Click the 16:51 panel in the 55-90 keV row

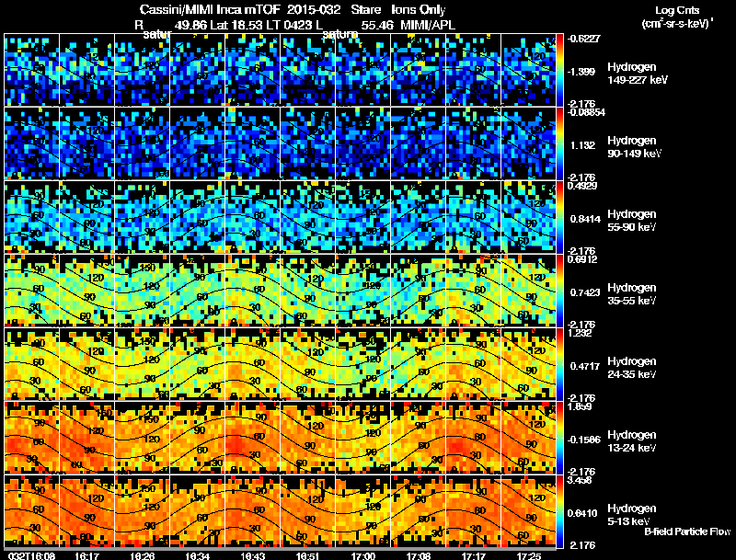click(308, 217)
